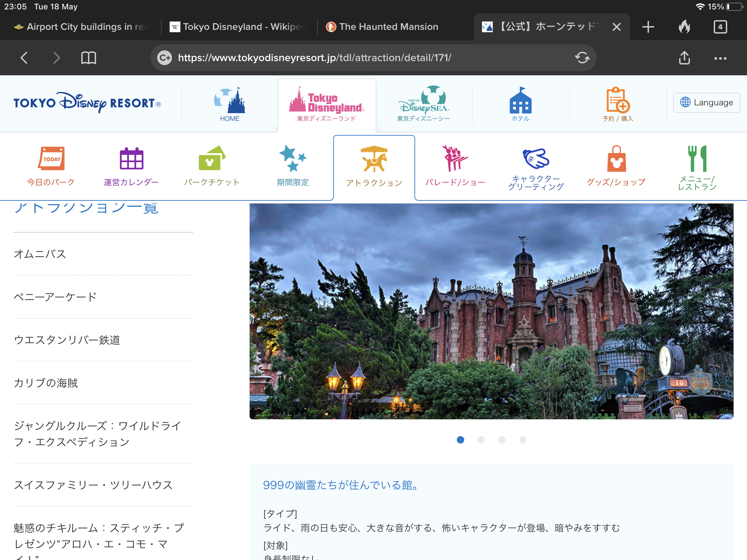Screen dimensions: 747x560
Task: Open パレード/ショー menu item
Action: tap(455, 167)
